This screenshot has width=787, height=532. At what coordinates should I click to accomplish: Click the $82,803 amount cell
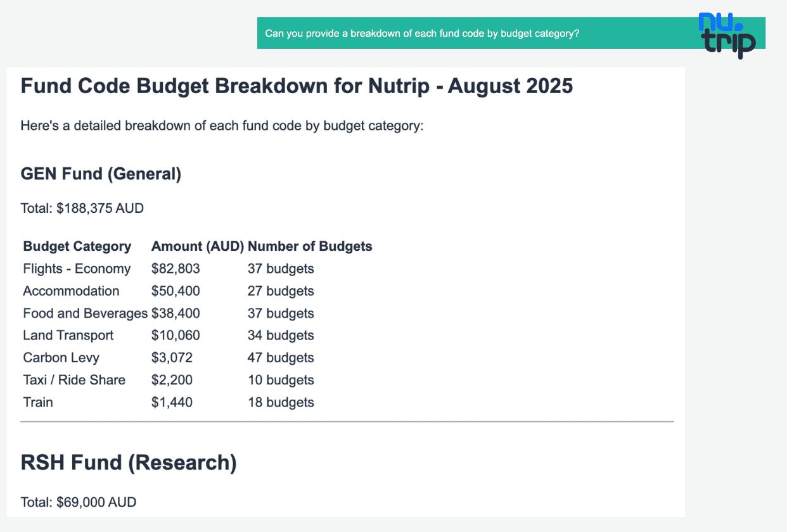point(176,269)
